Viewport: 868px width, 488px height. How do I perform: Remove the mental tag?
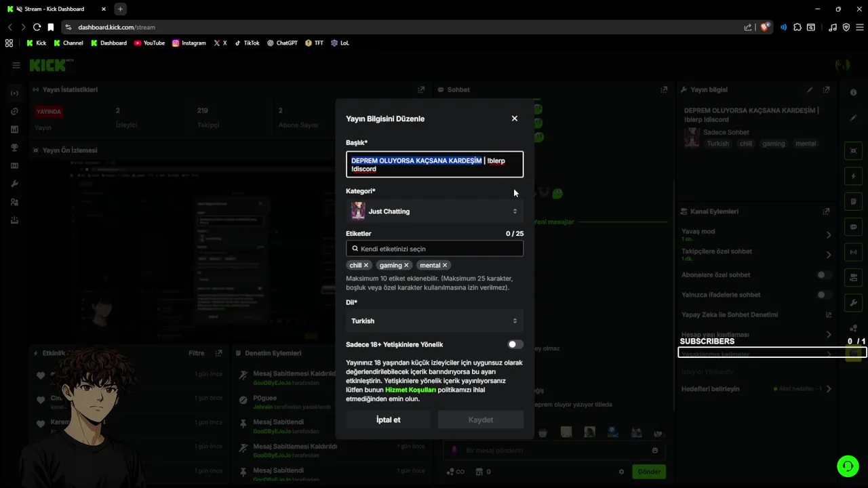(445, 265)
